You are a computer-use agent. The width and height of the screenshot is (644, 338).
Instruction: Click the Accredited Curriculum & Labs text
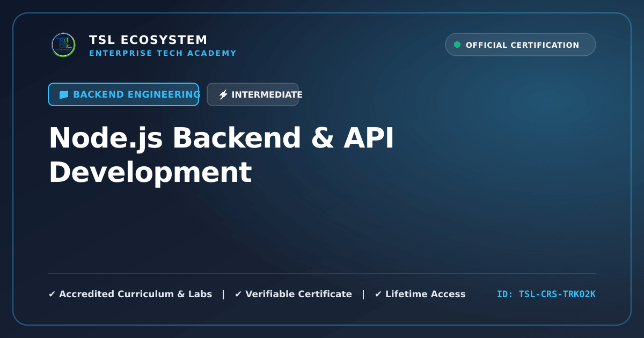click(135, 294)
